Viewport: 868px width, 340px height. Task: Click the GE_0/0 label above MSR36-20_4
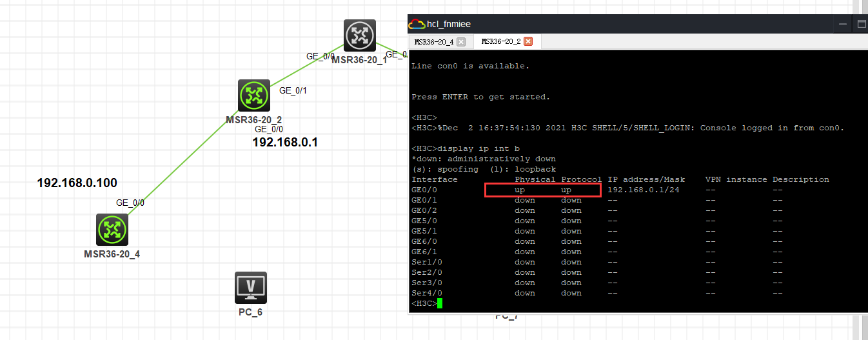(x=130, y=203)
